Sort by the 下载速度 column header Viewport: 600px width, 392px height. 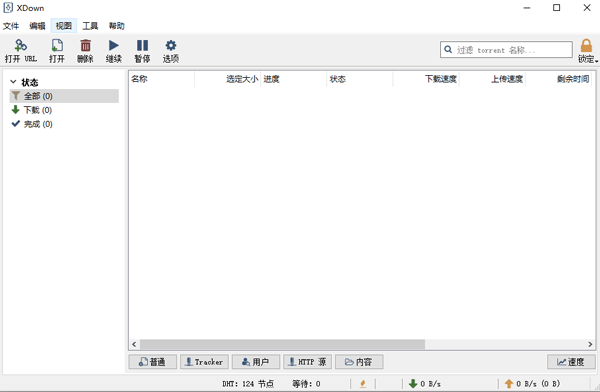point(426,79)
